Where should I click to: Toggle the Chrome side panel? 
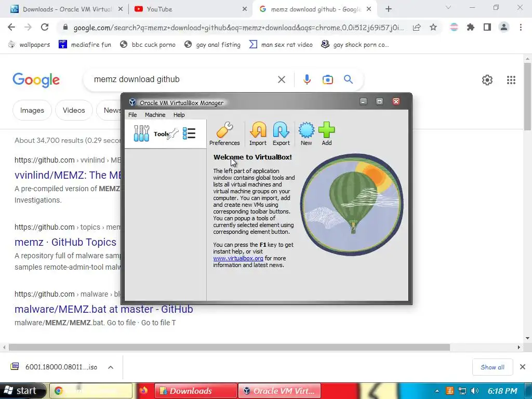pyautogui.click(x=487, y=27)
